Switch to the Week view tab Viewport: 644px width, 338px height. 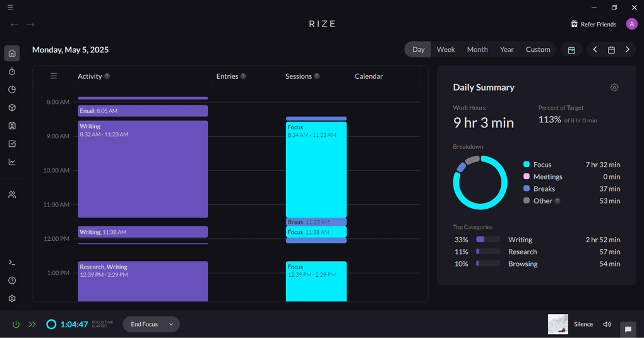click(446, 49)
